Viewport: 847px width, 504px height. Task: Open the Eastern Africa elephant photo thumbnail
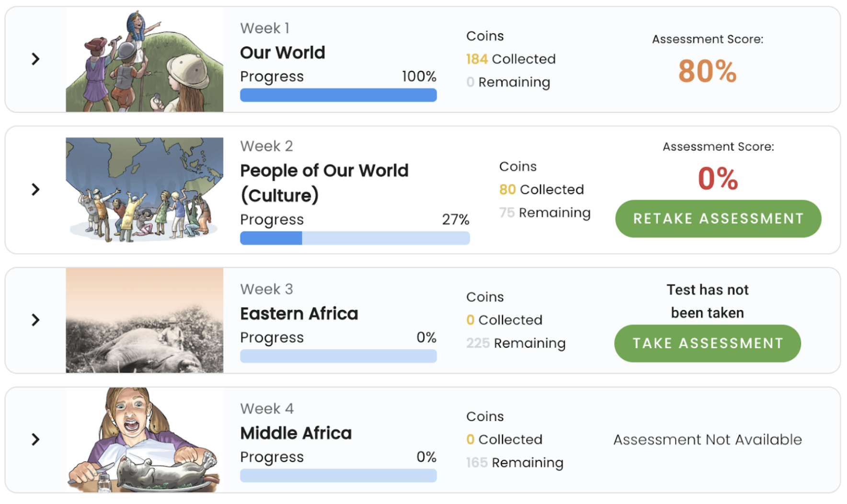(144, 321)
